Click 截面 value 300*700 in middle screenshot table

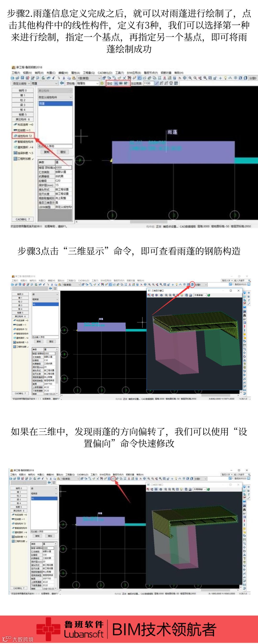(x=50, y=384)
